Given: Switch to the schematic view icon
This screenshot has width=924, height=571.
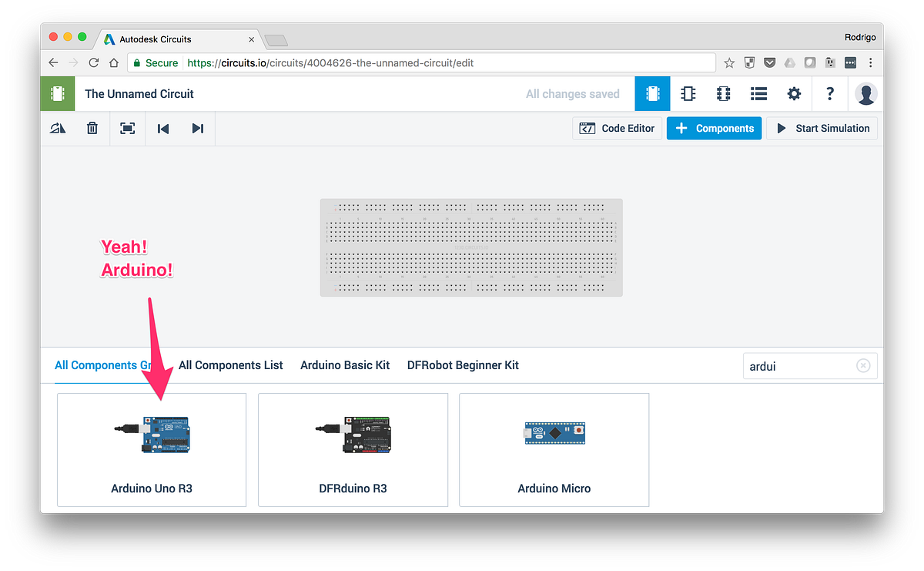Looking at the screenshot, I should (688, 93).
